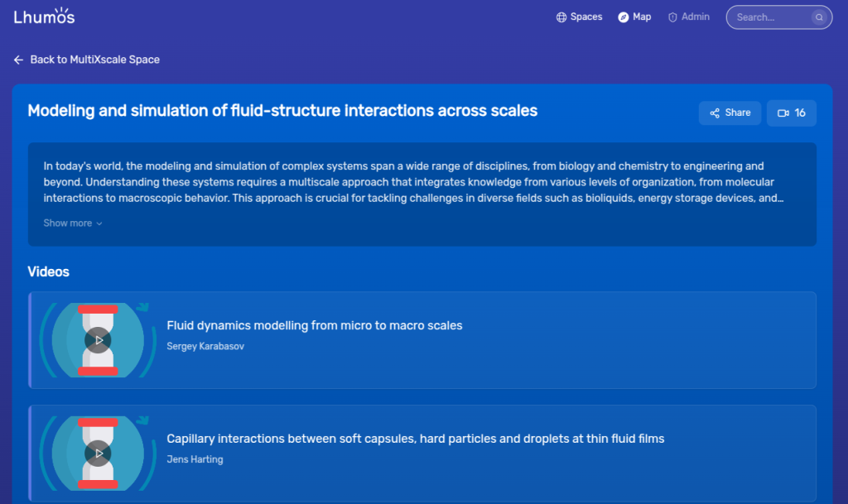Click in the Search input field
The width and height of the screenshot is (848, 504).
[773, 17]
